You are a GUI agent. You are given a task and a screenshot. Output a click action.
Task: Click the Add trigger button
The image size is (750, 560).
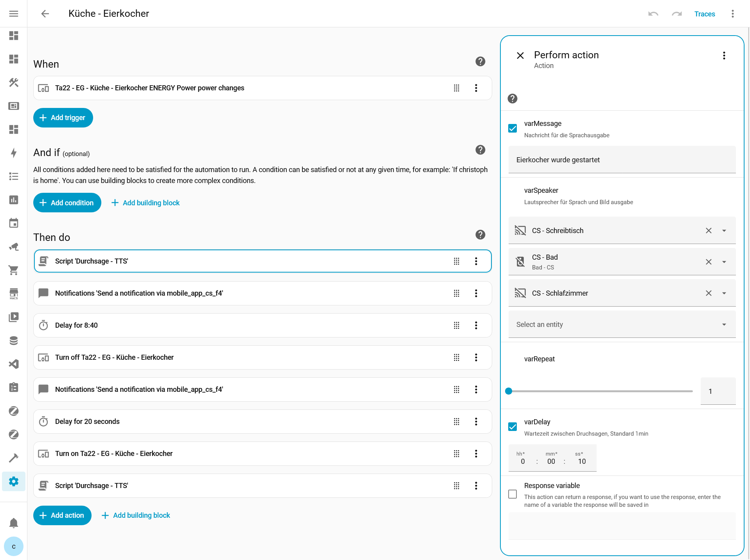63,118
